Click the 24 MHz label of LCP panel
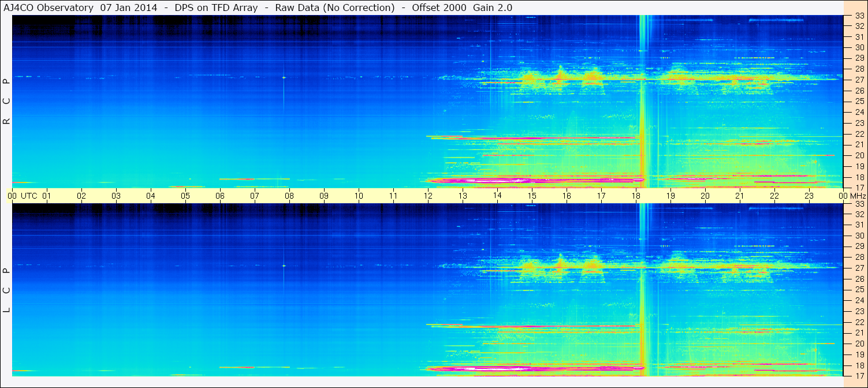The width and height of the screenshot is (868, 388). click(859, 300)
